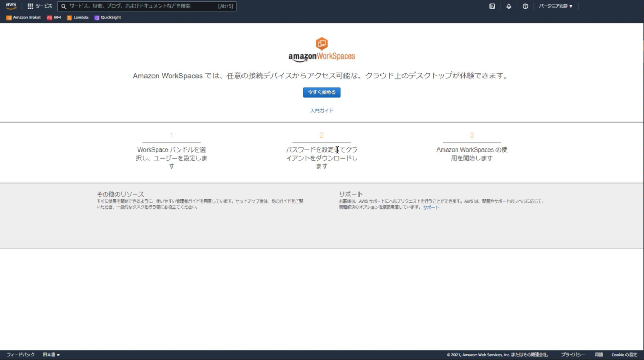Select step 1 WorkSpace バンドル text
Image resolution: width=644 pixels, height=360 pixels.
[x=172, y=158]
